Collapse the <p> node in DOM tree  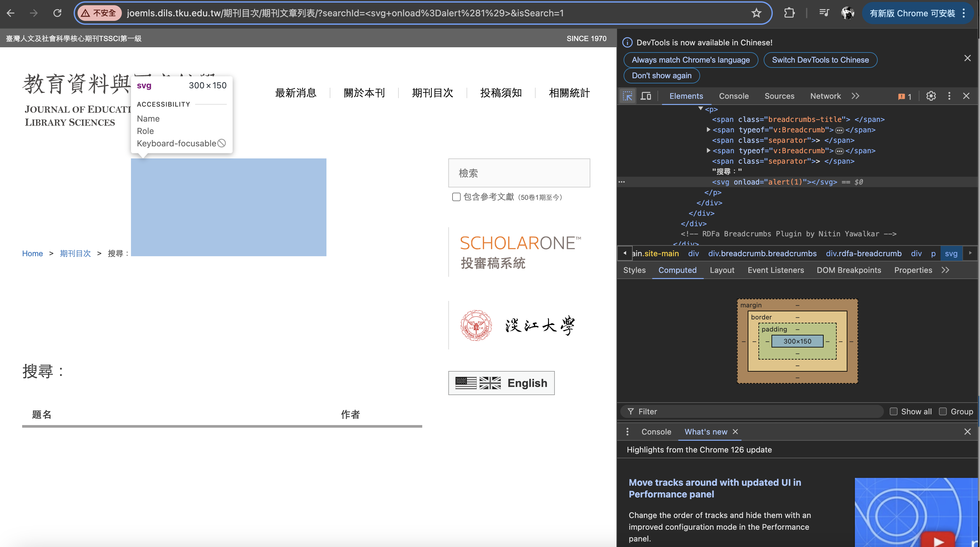pyautogui.click(x=701, y=109)
